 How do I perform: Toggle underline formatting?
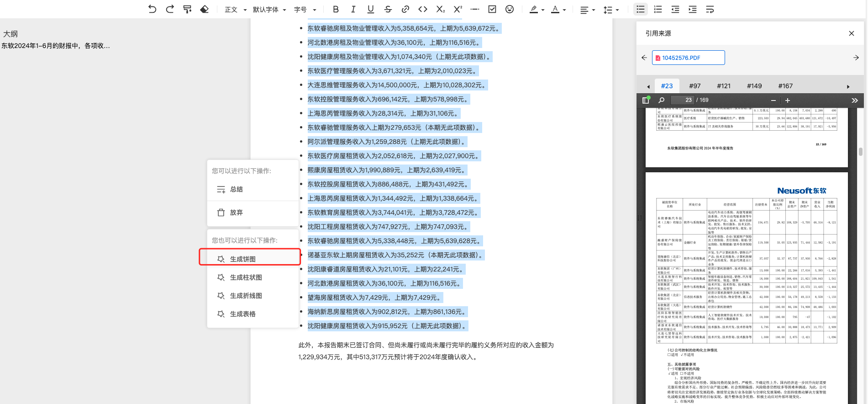click(x=370, y=9)
